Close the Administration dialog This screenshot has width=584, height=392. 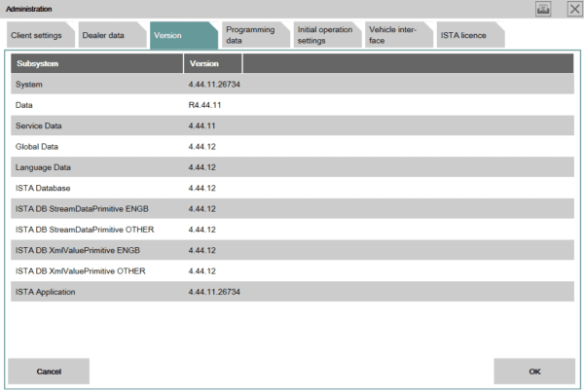point(574,9)
